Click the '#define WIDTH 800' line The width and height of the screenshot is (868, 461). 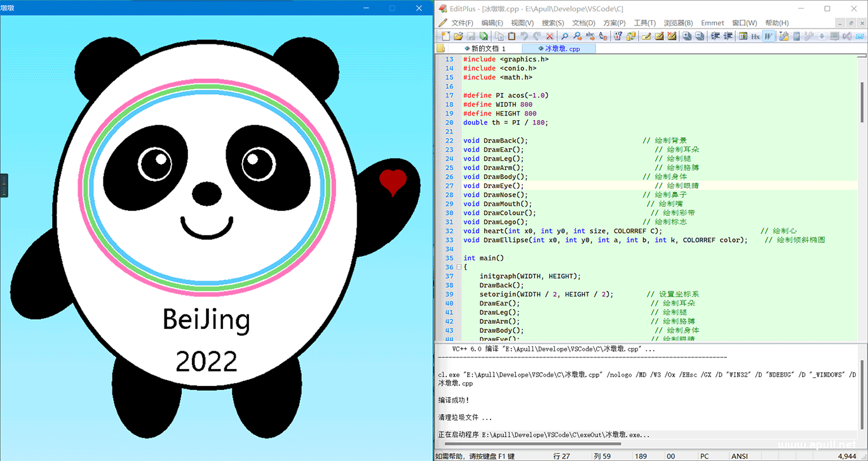[x=498, y=104]
